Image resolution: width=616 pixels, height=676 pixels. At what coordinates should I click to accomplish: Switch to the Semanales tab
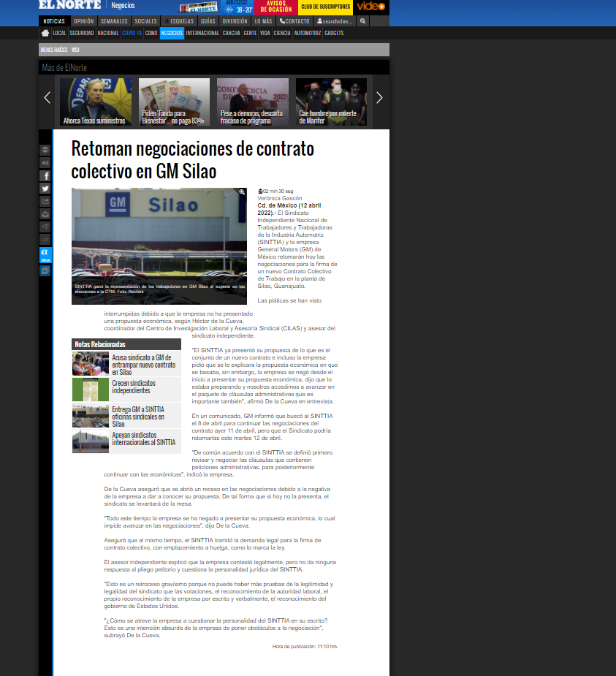click(114, 21)
